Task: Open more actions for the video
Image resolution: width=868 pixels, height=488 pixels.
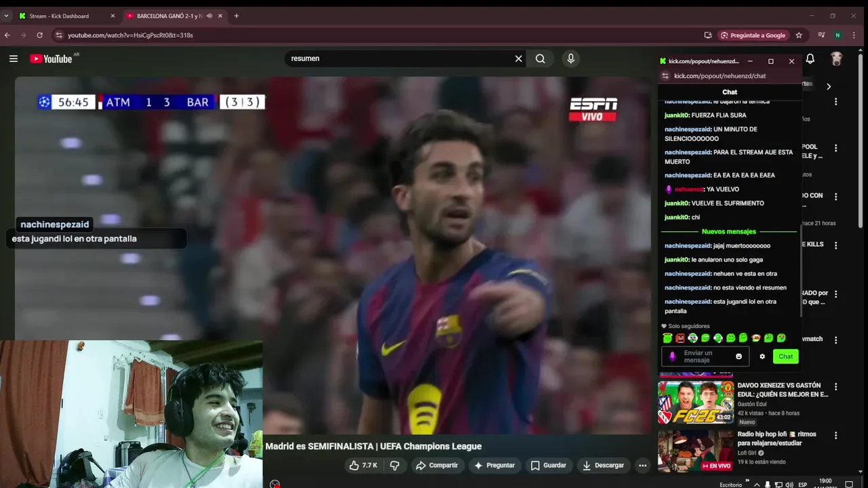Action: click(642, 466)
